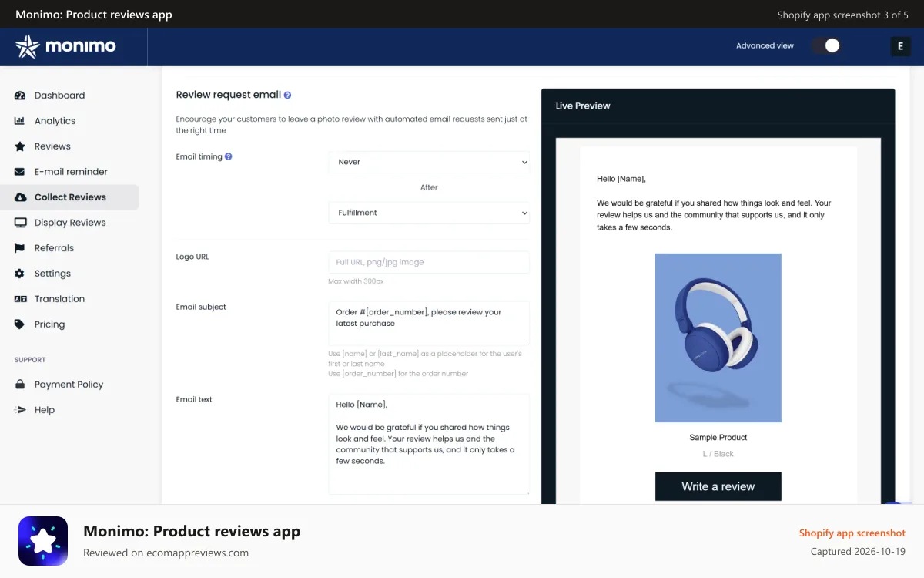The image size is (924, 578).
Task: Click into the Logo URL field
Action: [x=429, y=262]
